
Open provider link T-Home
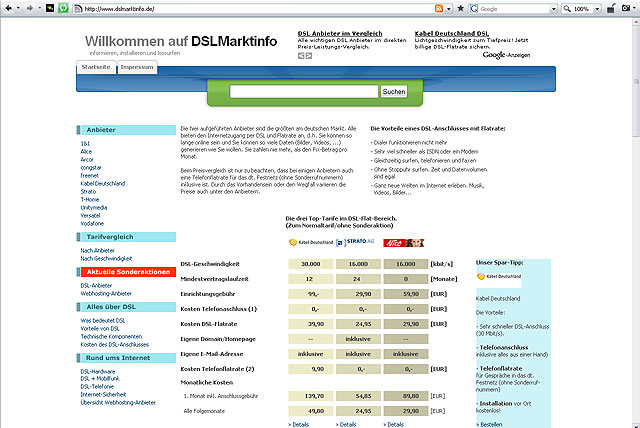tap(90, 200)
